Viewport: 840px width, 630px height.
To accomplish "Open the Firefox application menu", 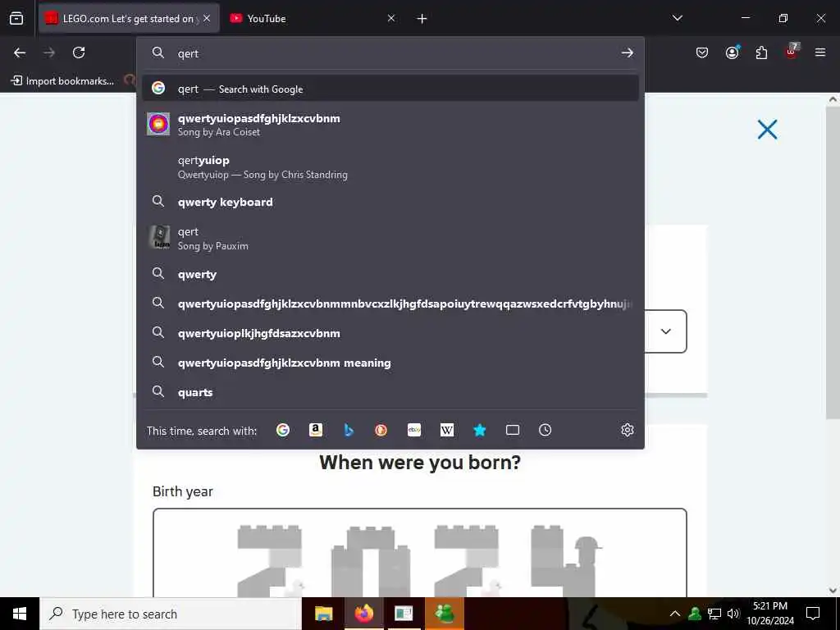I will (x=820, y=52).
